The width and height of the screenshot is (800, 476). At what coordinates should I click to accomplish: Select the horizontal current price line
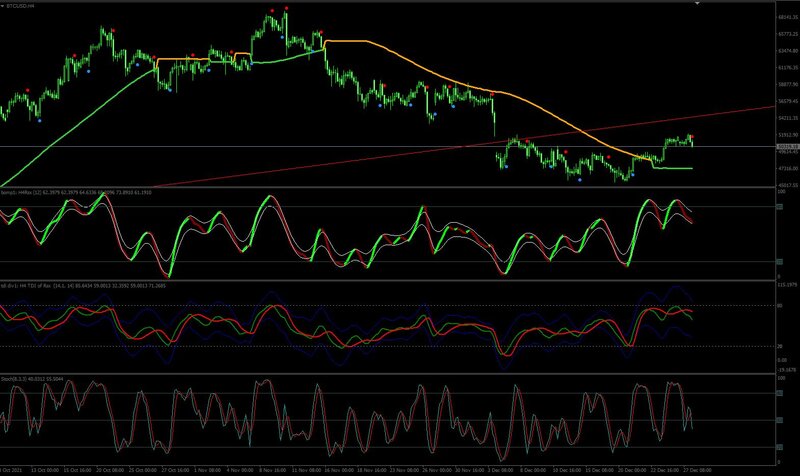coord(388,147)
